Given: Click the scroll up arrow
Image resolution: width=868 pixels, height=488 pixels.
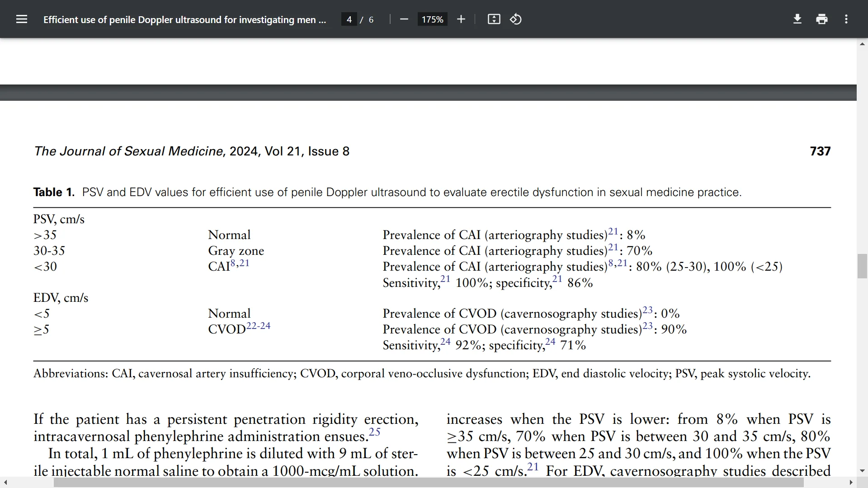Looking at the screenshot, I should tap(862, 44).
